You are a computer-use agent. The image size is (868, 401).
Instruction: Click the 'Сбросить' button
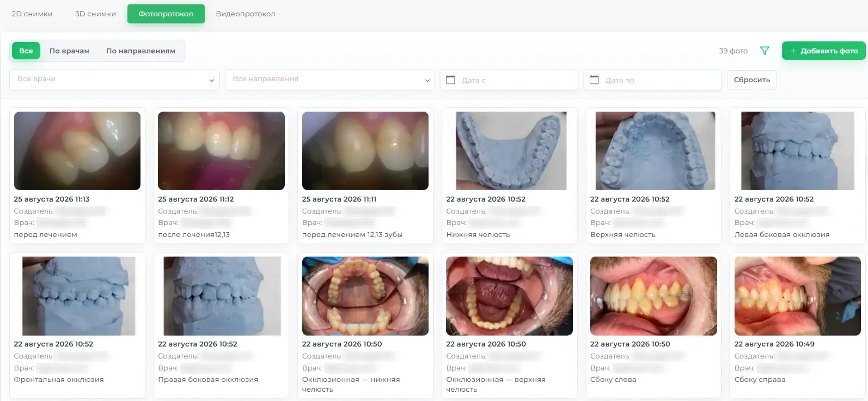coord(752,80)
